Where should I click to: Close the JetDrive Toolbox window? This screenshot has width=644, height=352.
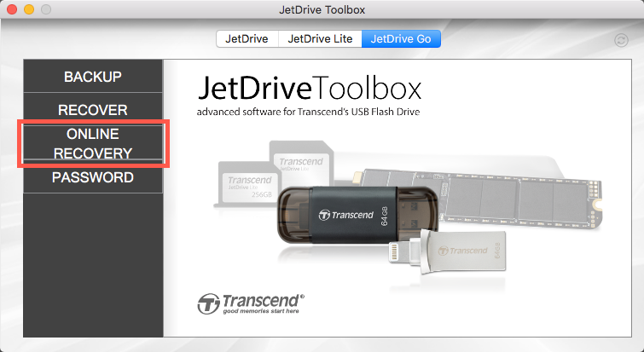[x=12, y=10]
